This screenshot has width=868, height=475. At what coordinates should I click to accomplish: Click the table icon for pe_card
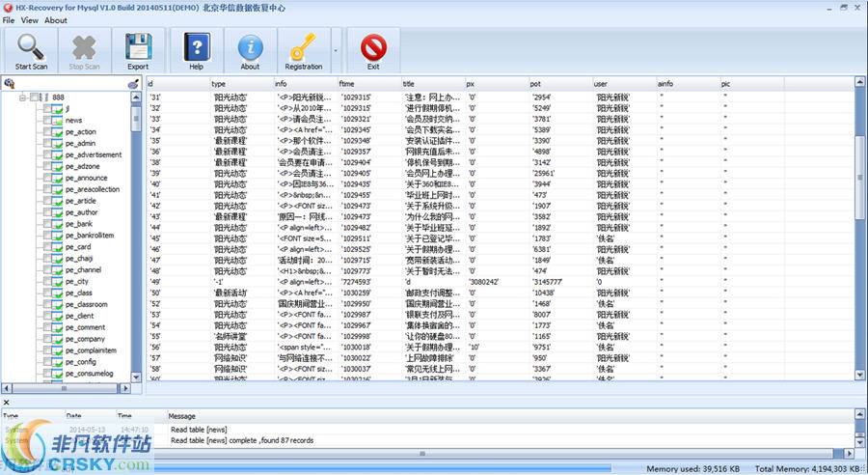coord(58,246)
